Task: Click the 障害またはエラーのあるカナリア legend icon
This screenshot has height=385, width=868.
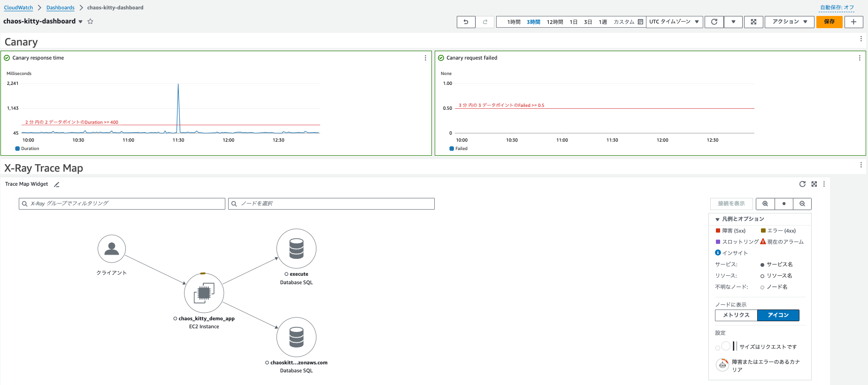Action: (x=722, y=364)
